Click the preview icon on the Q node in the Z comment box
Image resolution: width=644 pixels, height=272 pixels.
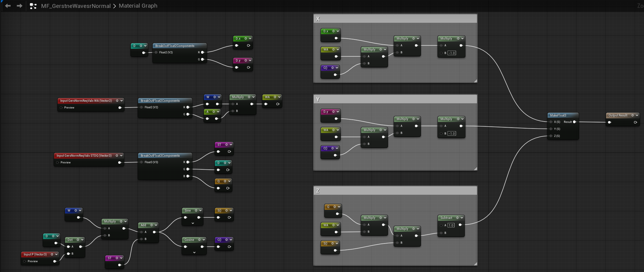point(334,207)
